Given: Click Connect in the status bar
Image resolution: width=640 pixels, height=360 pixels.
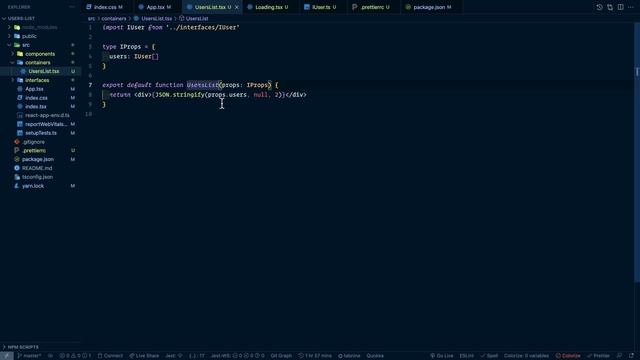Looking at the screenshot, I should [x=110, y=356].
